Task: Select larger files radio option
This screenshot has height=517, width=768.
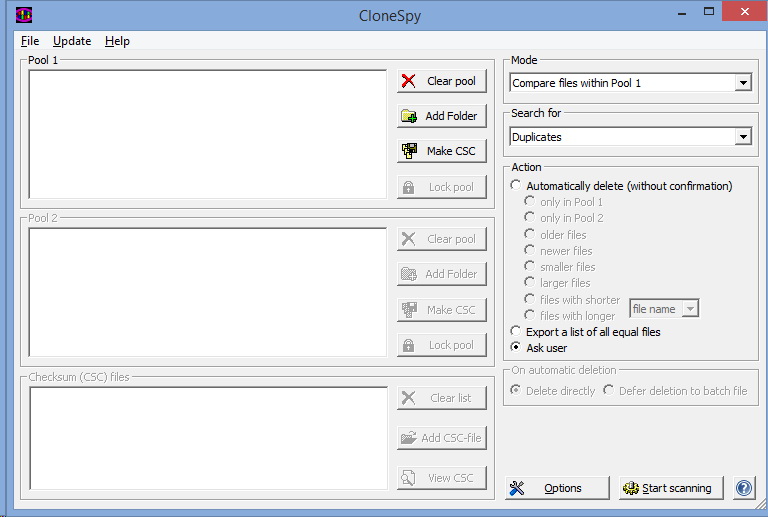Action: 557,283
